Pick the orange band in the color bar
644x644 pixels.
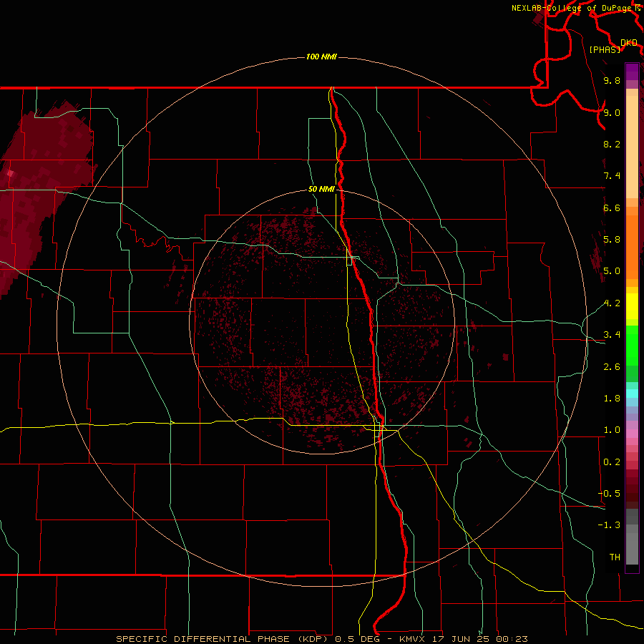[632, 246]
